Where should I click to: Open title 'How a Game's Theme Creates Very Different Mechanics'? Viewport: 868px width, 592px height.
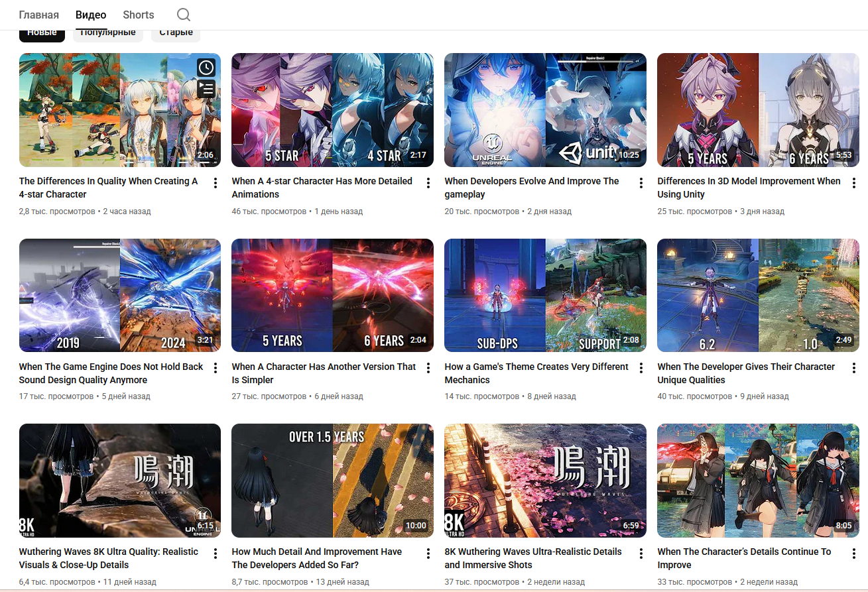(536, 373)
